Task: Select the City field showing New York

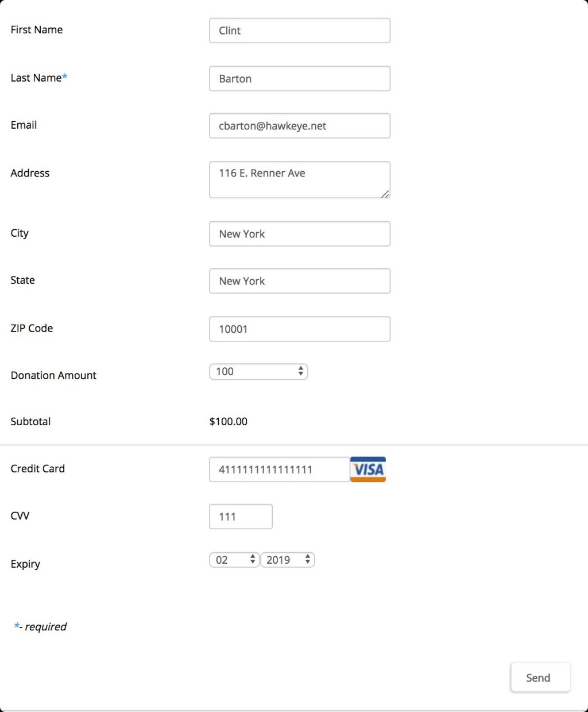Action: click(299, 233)
